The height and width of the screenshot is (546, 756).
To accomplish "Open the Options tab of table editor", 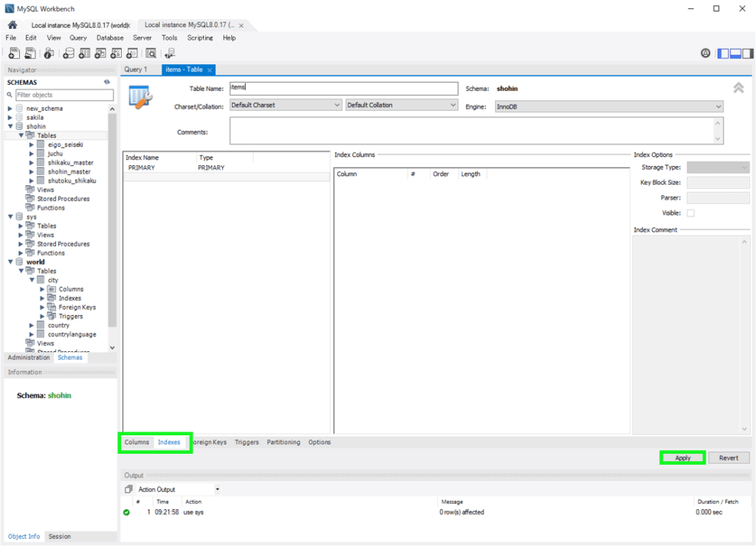I will [x=320, y=442].
